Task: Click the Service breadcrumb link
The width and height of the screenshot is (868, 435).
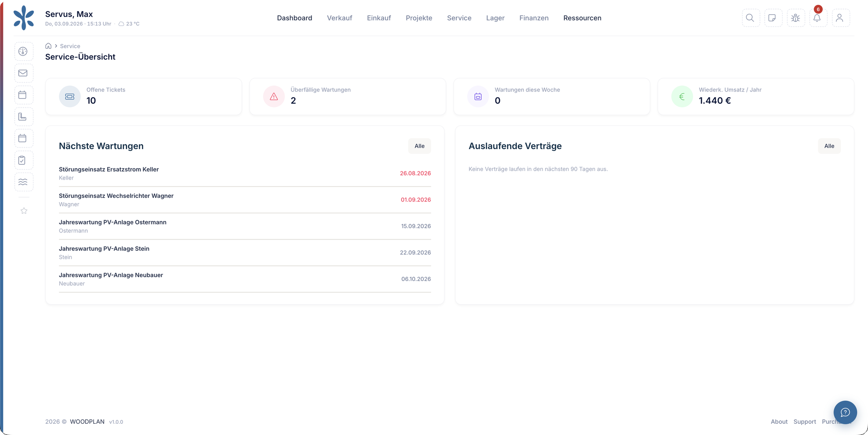Action: (x=70, y=46)
